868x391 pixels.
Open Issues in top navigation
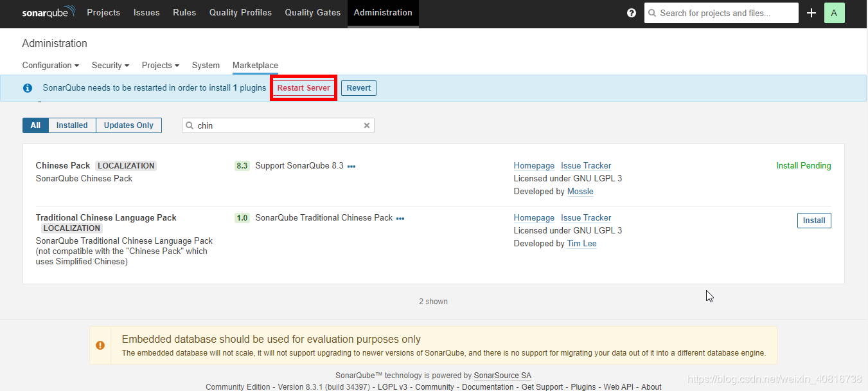pos(146,12)
